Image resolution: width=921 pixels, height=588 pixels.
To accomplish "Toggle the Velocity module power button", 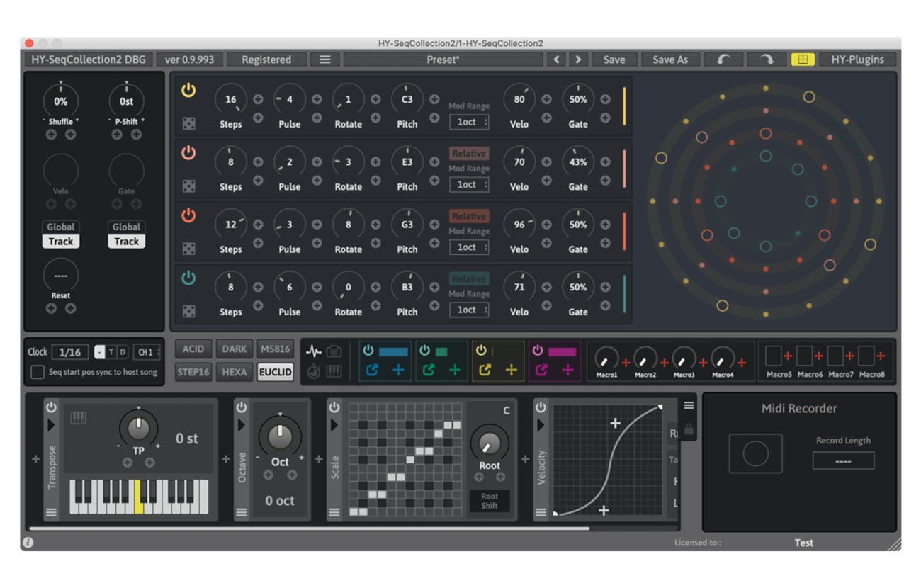I will (541, 407).
